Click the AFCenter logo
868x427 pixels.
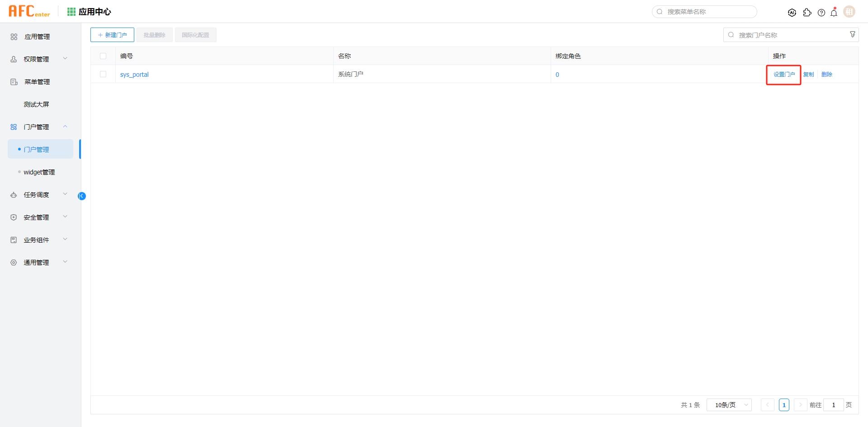[29, 11]
